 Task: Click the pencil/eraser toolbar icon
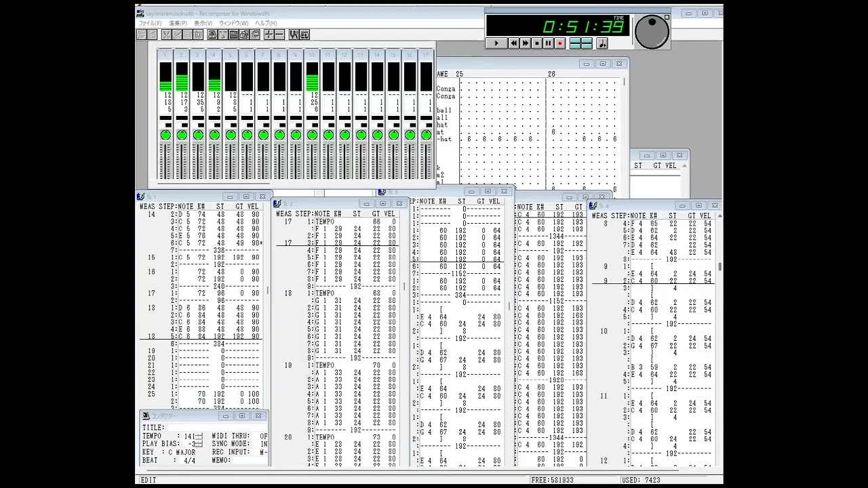click(x=177, y=35)
